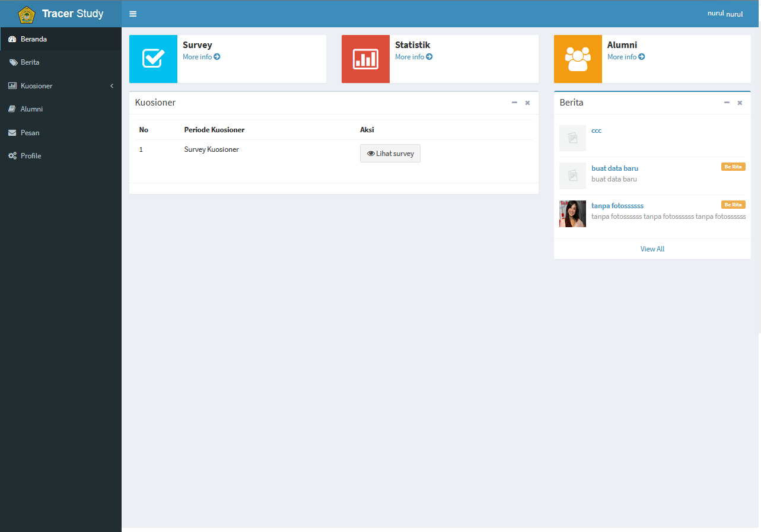Click the Tracer Study title text
This screenshot has width=761, height=532.
(72, 14)
